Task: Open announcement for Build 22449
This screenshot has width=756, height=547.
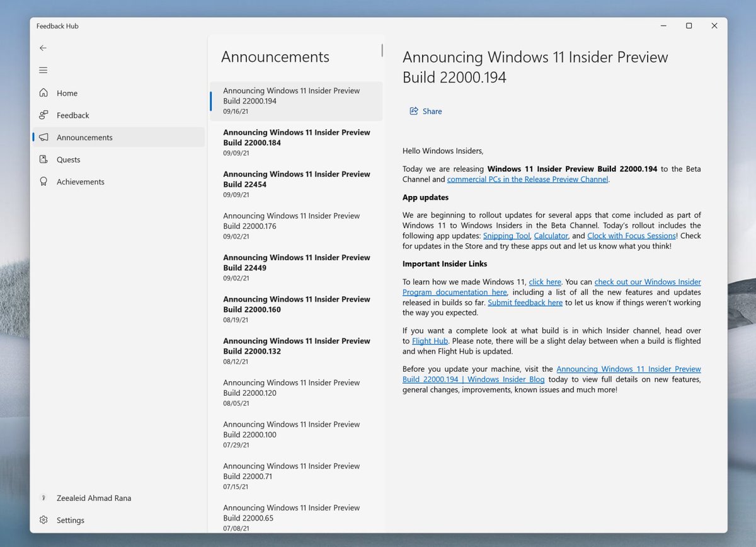Action: (296, 267)
